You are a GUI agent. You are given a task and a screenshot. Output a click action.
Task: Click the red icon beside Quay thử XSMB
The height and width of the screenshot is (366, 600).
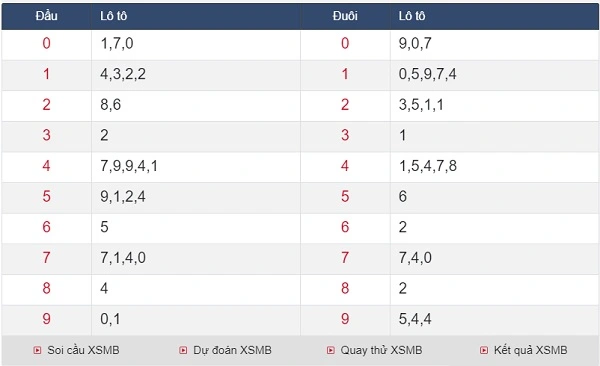coord(331,350)
